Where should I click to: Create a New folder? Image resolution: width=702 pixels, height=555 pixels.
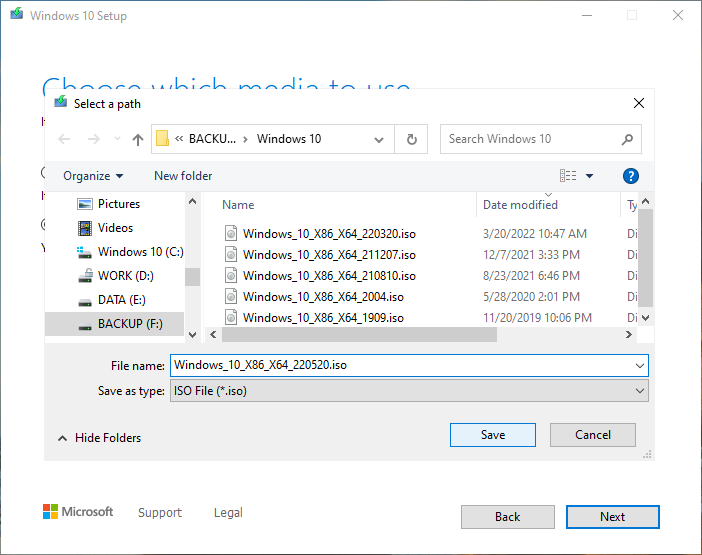pyautogui.click(x=183, y=176)
